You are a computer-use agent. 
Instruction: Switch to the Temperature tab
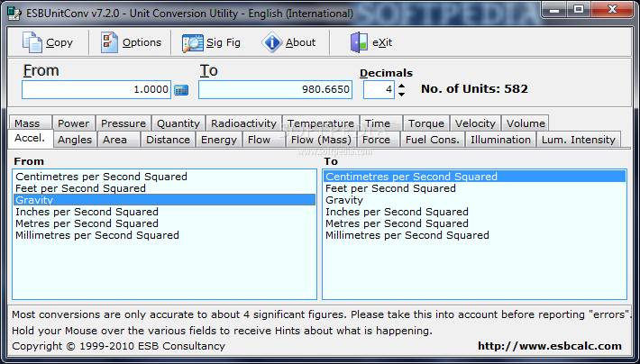[320, 123]
